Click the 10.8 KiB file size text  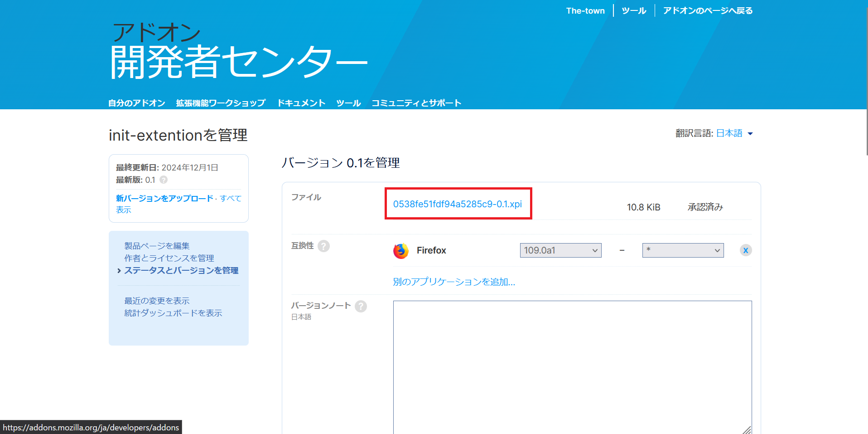tap(643, 207)
